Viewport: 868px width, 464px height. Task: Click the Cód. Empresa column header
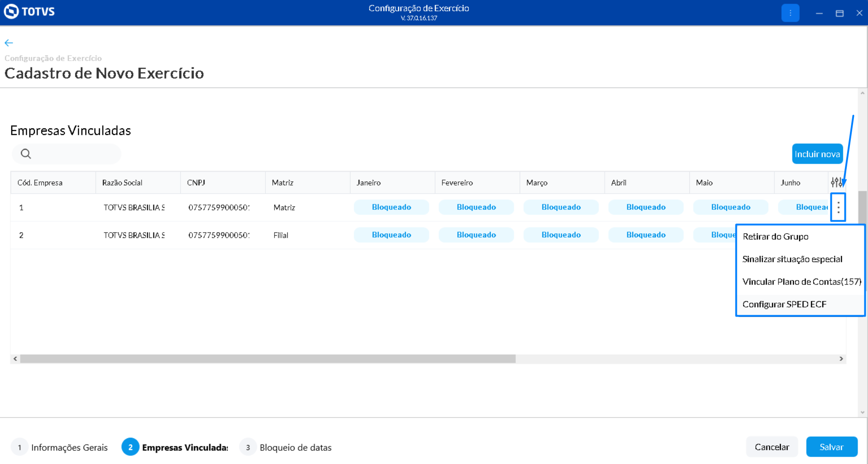[x=53, y=183]
